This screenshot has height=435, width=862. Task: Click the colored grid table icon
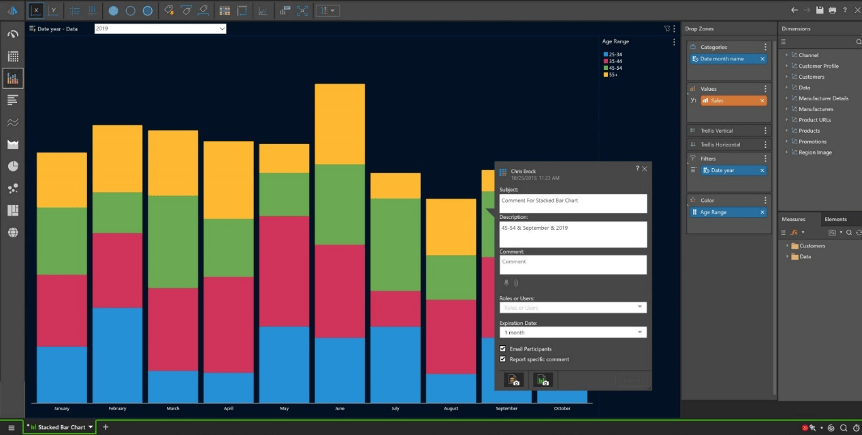coord(225,11)
